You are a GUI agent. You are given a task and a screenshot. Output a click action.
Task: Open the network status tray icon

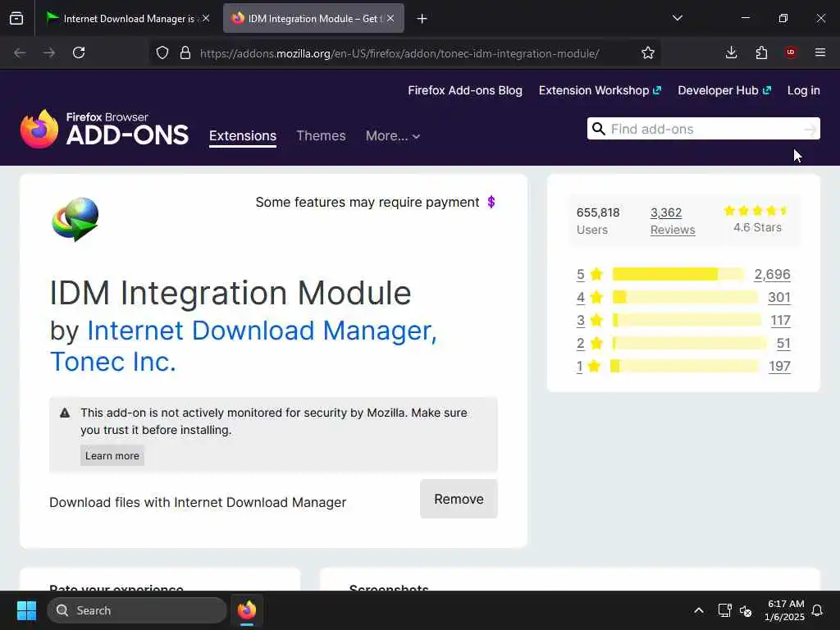tap(724, 610)
